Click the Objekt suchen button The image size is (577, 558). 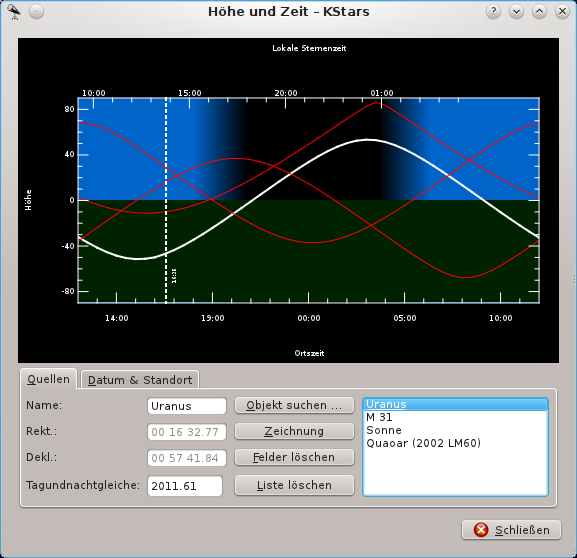coord(294,405)
